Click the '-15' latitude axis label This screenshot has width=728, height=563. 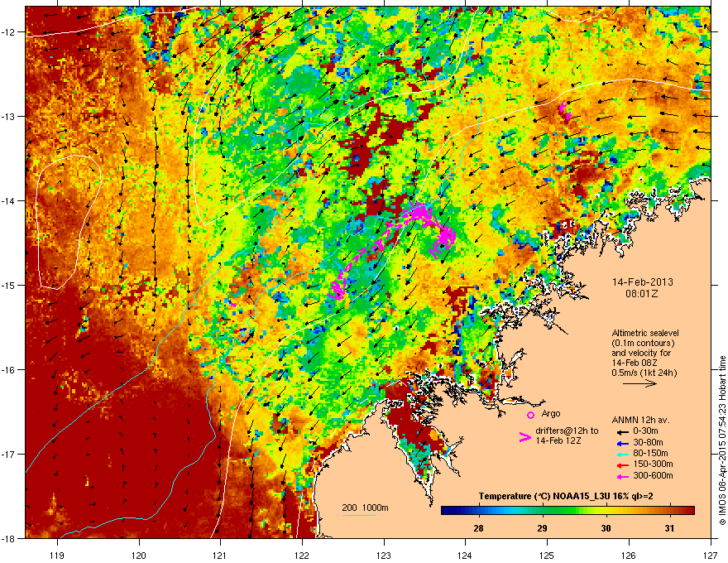point(9,285)
